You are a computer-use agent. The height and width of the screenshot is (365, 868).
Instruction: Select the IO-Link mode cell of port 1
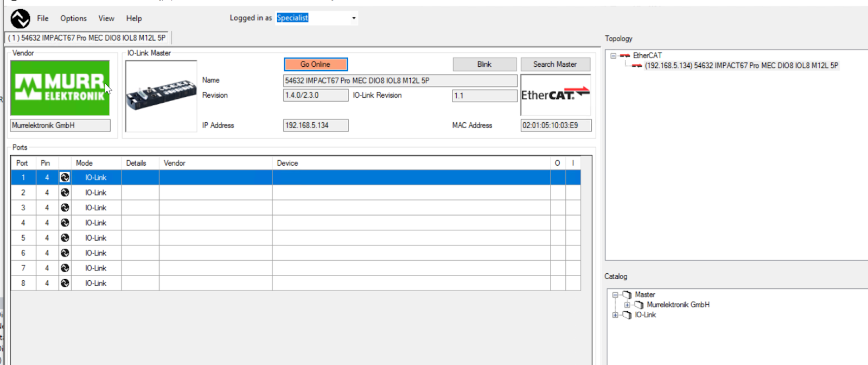tap(96, 178)
